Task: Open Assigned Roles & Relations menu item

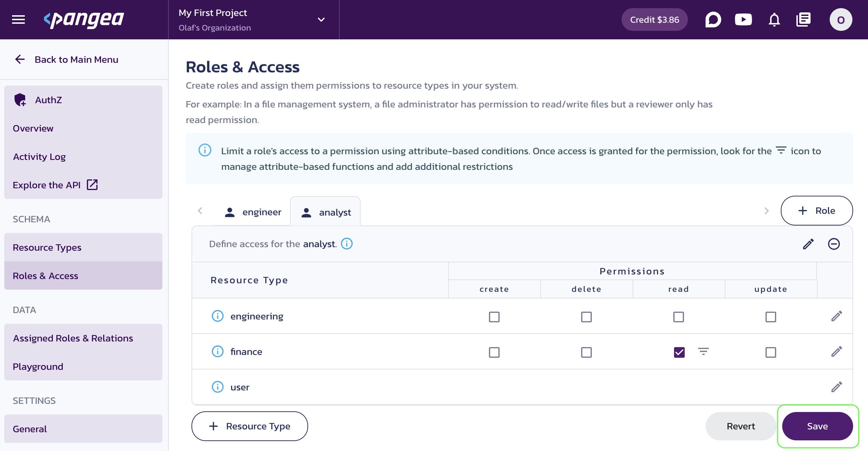Action: tap(73, 338)
